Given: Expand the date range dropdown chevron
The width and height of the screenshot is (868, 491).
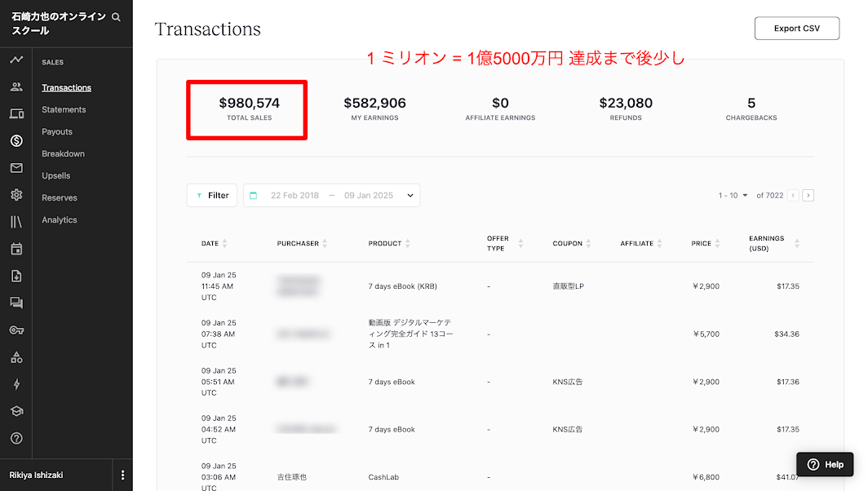Looking at the screenshot, I should pos(410,196).
